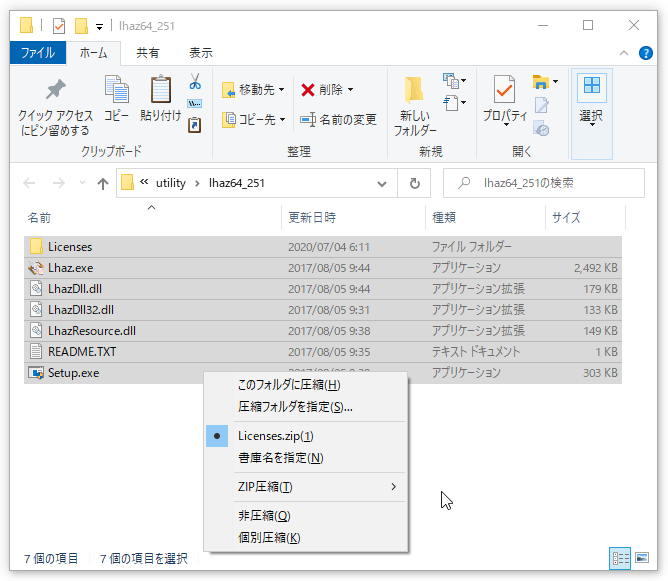Select the Licenses.zip(1) radio menu option

(305, 436)
